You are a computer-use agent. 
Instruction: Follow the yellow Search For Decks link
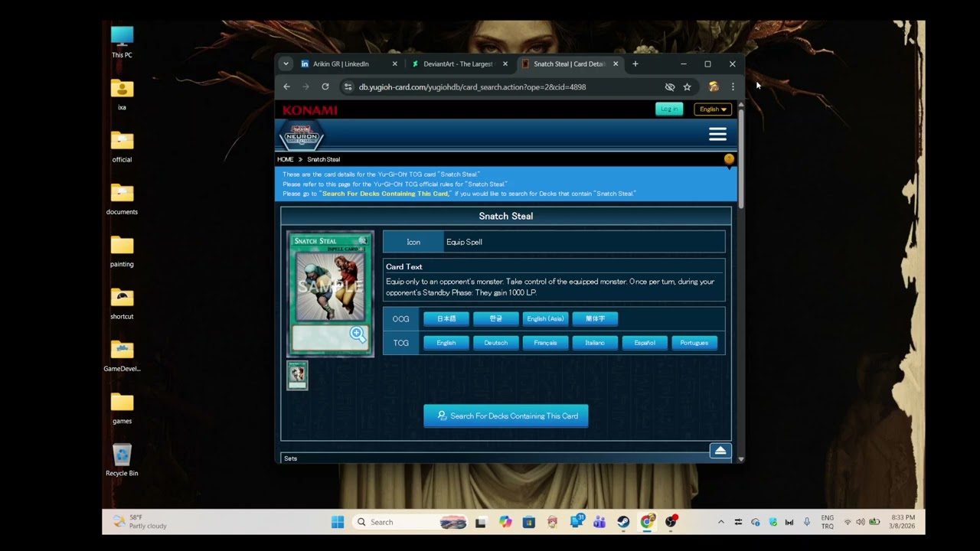click(386, 194)
